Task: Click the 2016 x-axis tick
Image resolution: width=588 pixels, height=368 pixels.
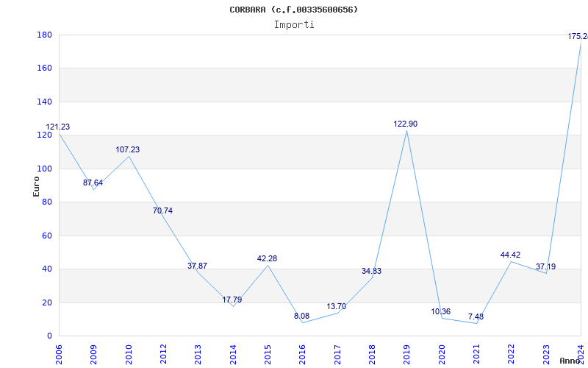Action: tap(303, 355)
